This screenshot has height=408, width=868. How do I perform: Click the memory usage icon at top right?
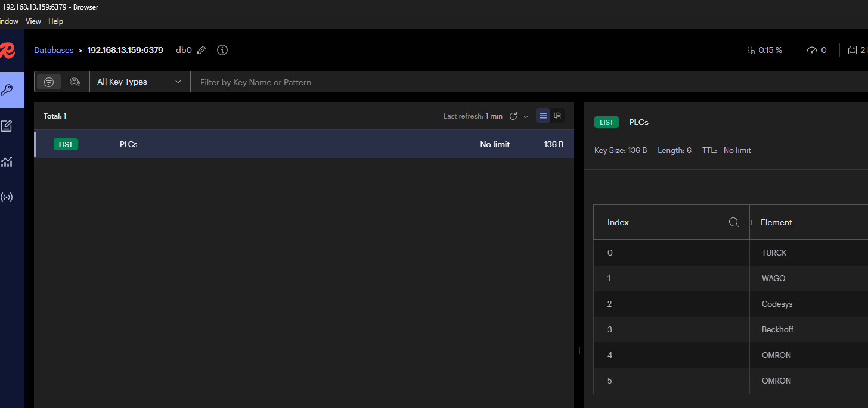852,50
